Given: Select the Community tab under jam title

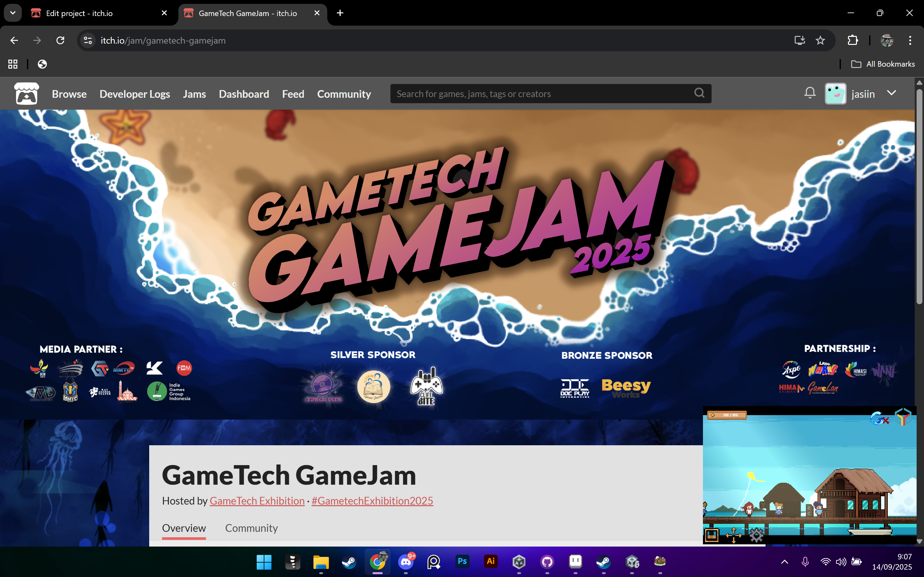Looking at the screenshot, I should click(x=251, y=528).
